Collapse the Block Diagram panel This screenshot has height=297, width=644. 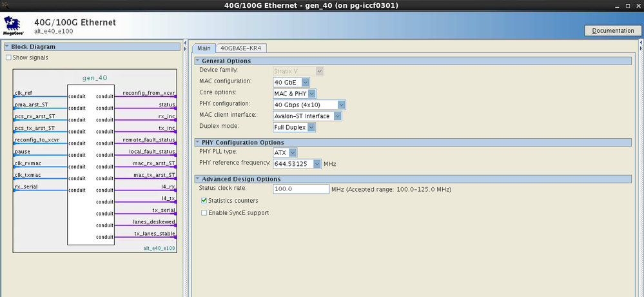pos(7,47)
